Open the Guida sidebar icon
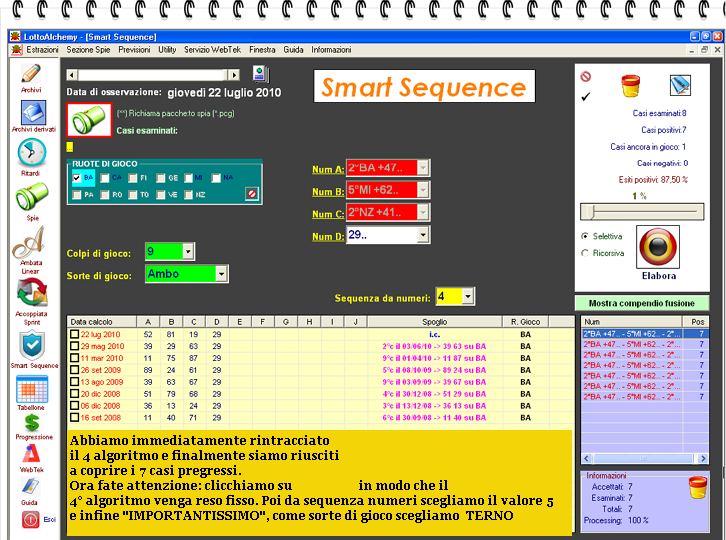Image resolution: width=726 pixels, height=540 pixels. [x=30, y=486]
